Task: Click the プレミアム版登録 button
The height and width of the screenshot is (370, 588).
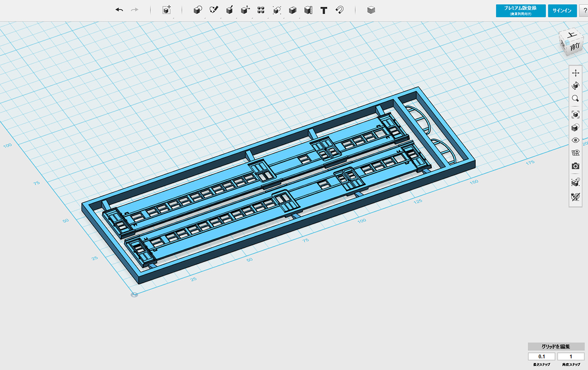Action: (520, 11)
